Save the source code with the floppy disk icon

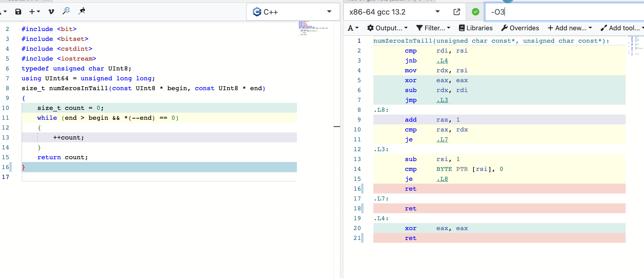click(x=18, y=12)
